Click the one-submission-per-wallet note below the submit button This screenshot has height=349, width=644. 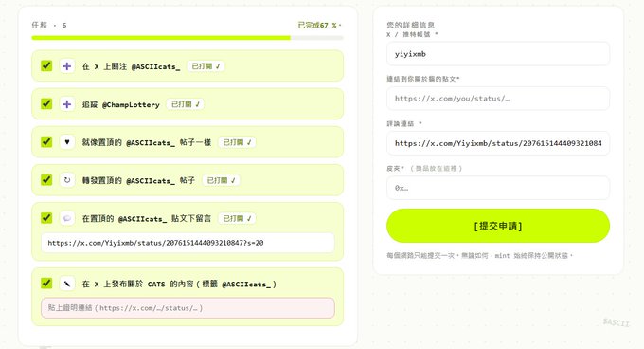coord(479,256)
